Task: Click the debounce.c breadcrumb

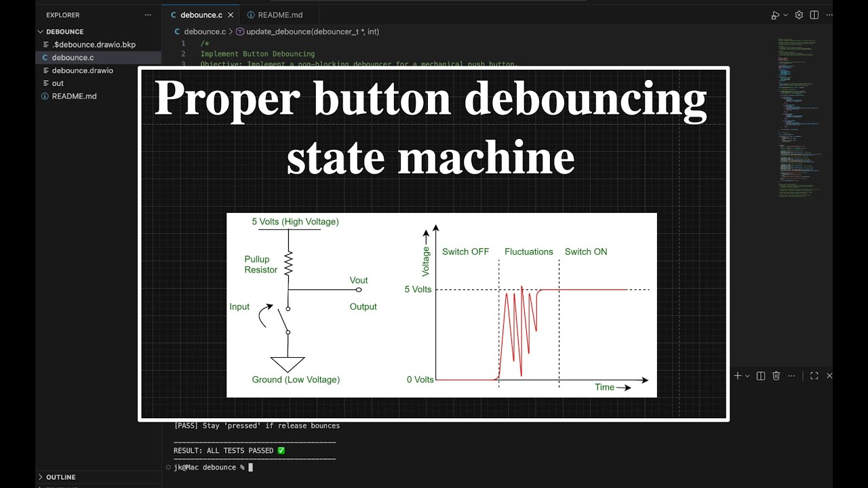Action: point(204,31)
